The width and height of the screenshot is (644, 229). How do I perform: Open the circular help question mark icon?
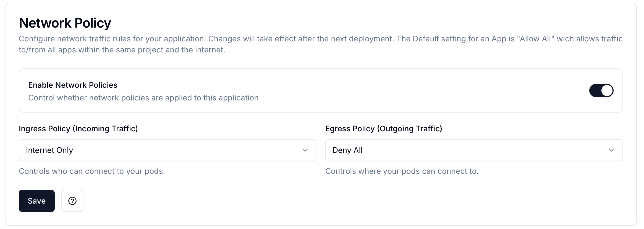point(72,201)
